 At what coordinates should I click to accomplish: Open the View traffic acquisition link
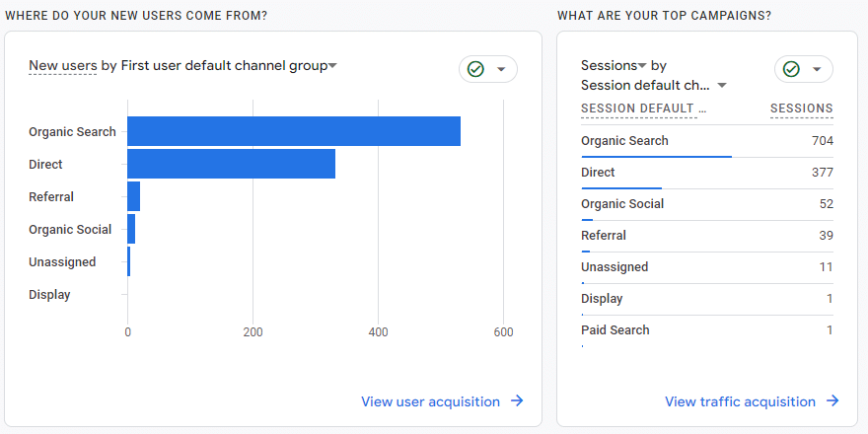click(740, 401)
